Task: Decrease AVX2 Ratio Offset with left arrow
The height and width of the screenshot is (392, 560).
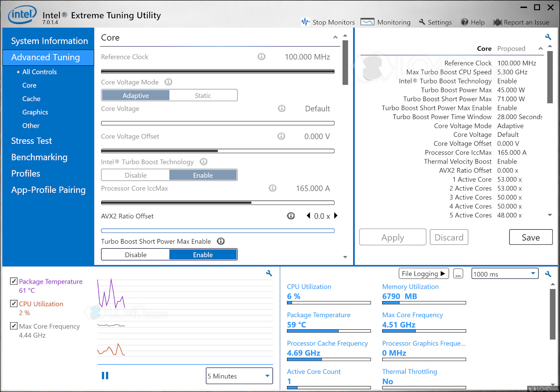Action: click(308, 216)
